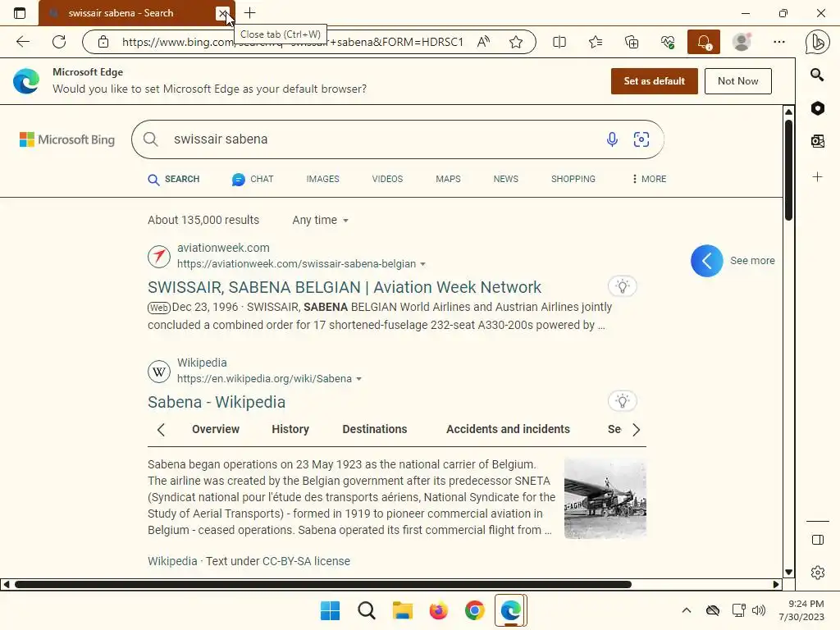Screen dimensions: 840x630
Task: Switch to the MAPS tab
Action: point(448,179)
